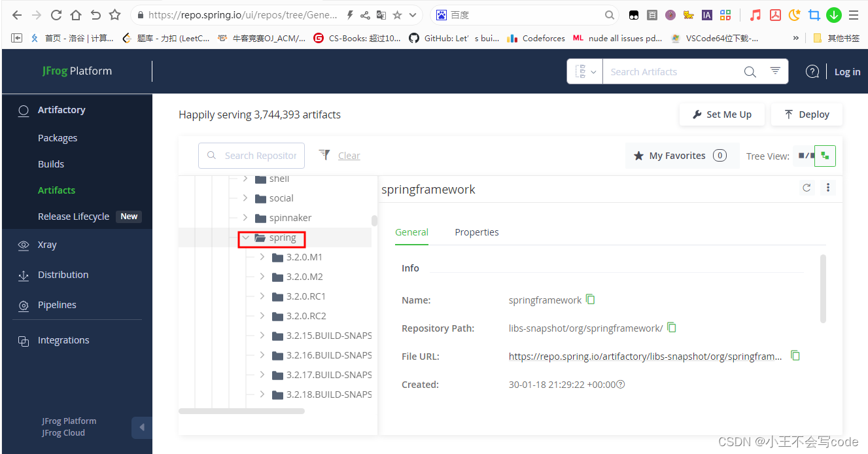
Task: Expand the 3.2.0.RC2 folder
Action: [262, 316]
